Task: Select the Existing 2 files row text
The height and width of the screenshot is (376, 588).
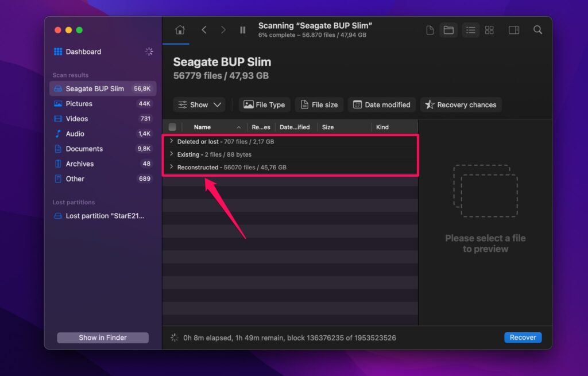Action: coord(214,154)
